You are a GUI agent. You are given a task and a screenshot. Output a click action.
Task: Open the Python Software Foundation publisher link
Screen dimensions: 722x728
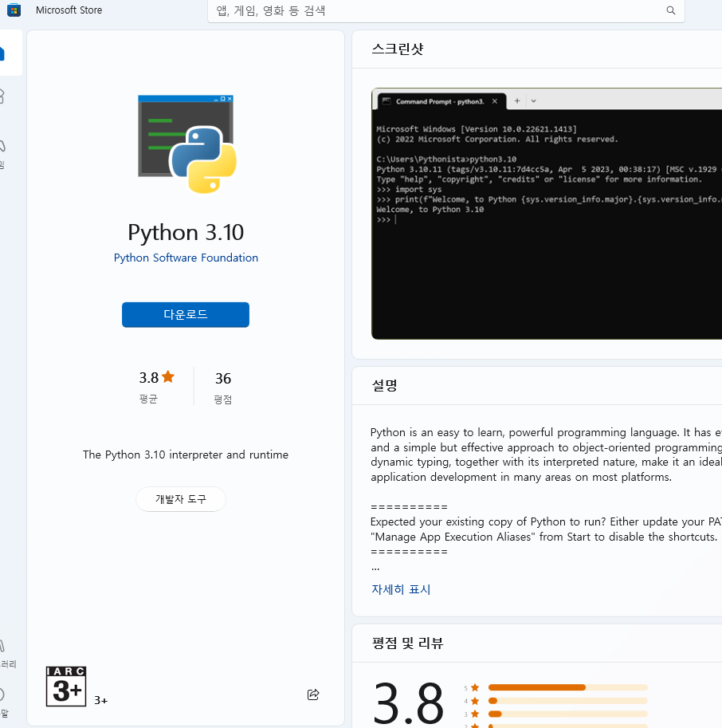click(x=186, y=258)
